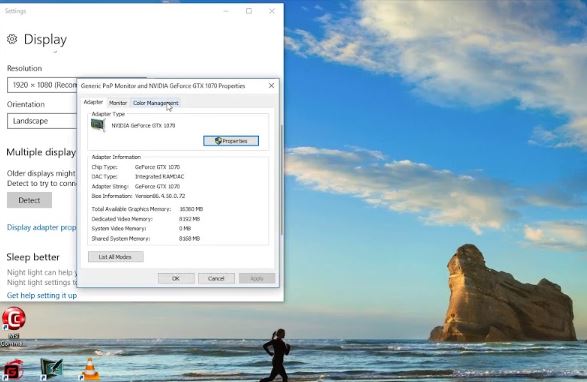Click the adapter Properties button
Viewport: 587px width, 382px height.
[x=231, y=141]
